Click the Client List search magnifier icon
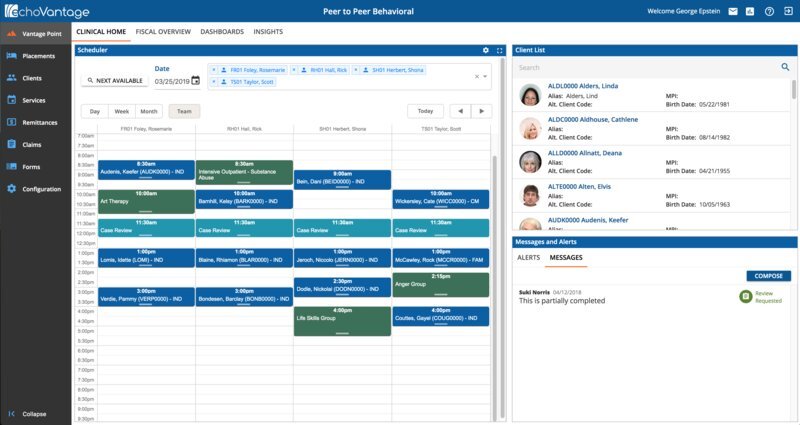This screenshot has width=800, height=425. pos(785,67)
